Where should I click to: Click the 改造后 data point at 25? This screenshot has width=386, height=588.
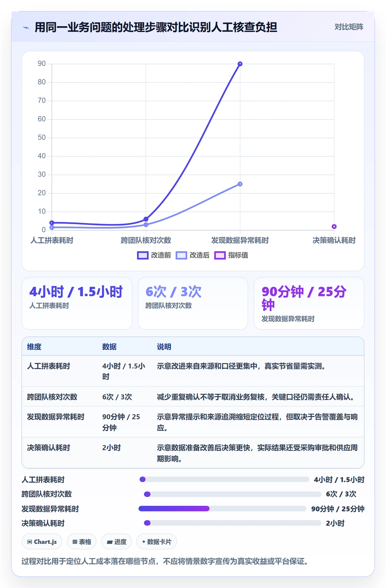point(240,184)
